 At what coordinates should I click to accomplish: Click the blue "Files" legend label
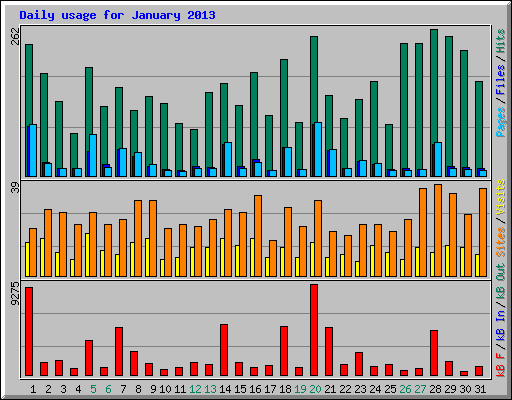point(501,80)
